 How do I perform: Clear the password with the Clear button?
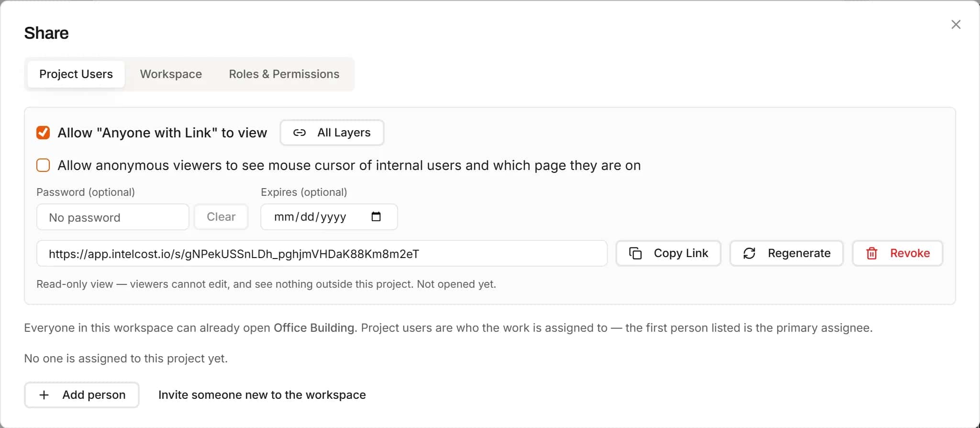[x=221, y=217]
